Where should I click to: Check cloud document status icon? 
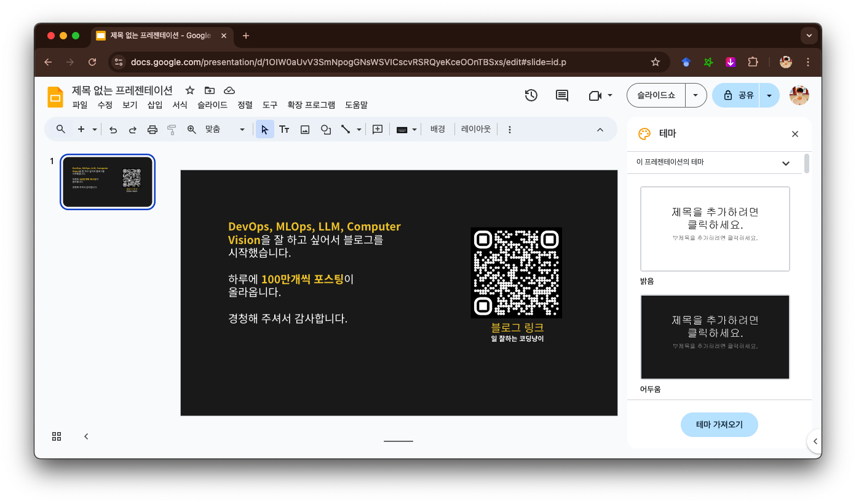coord(229,90)
